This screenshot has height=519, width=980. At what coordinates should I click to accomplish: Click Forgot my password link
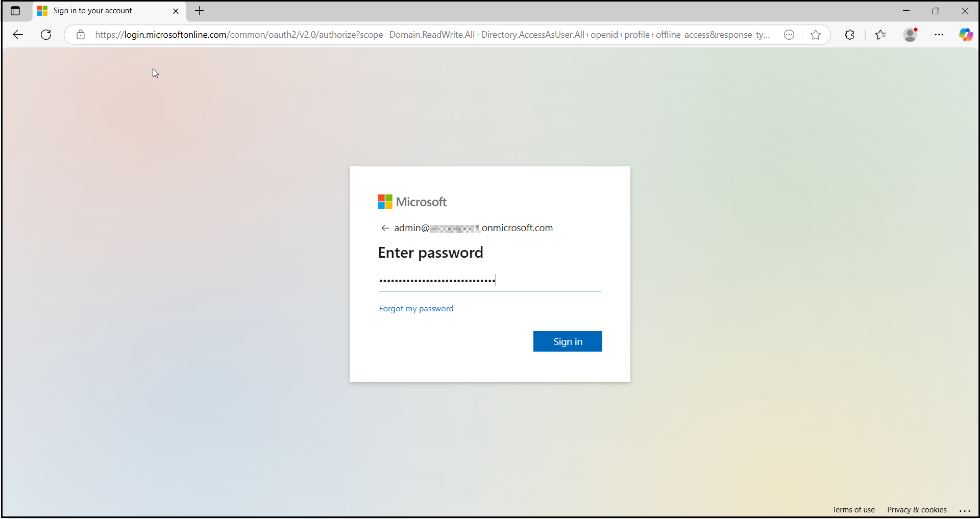click(416, 309)
